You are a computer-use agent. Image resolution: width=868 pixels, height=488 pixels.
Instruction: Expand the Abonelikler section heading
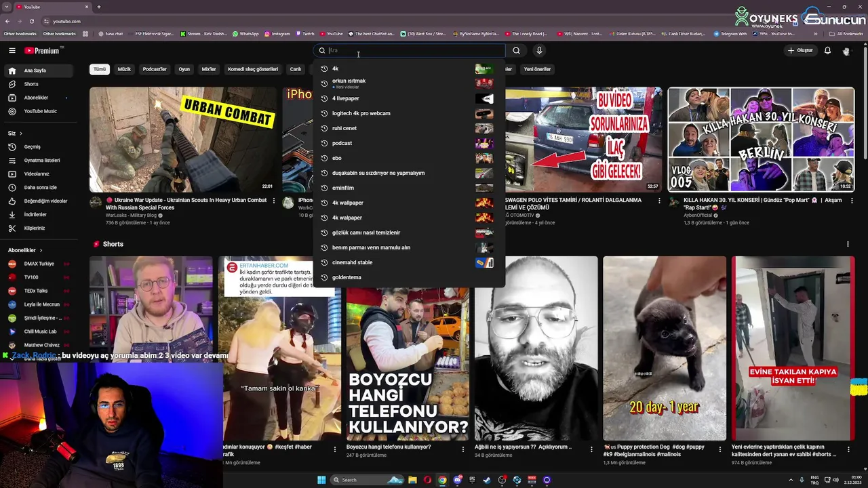point(25,250)
